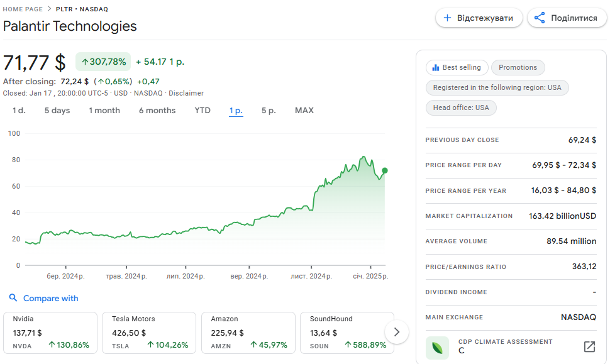Click the PLTR · NASDAQ breadcrumb text

pyautogui.click(x=82, y=9)
